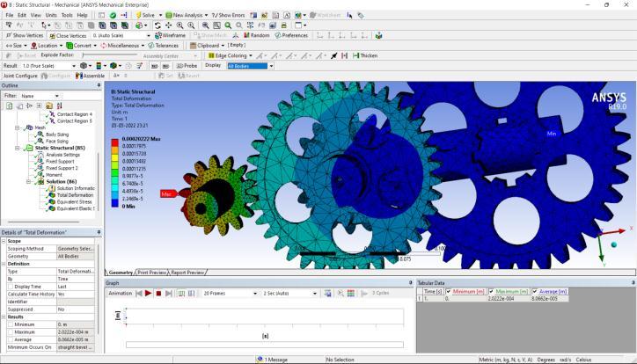Click the Zoom to Fit magnifier icon
Screen dimensions: 637x364
tap(206, 25)
